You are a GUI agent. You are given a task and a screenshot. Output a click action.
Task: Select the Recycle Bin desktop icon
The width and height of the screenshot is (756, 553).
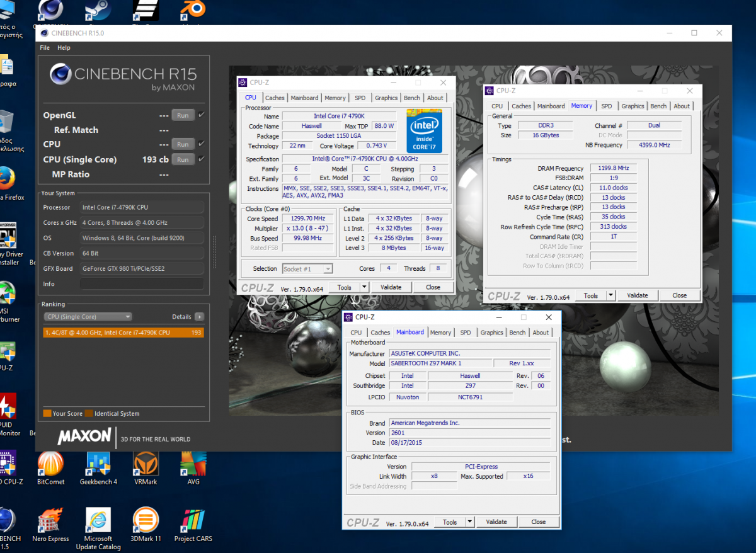6,131
